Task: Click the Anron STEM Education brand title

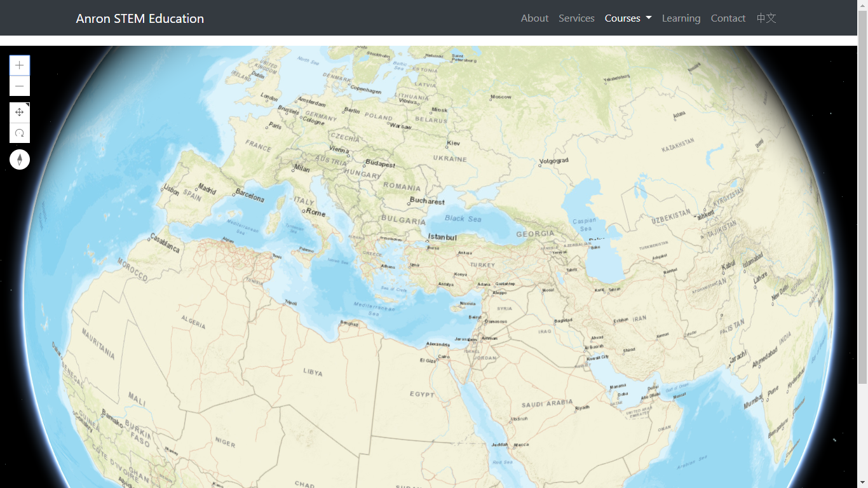Action: (140, 18)
